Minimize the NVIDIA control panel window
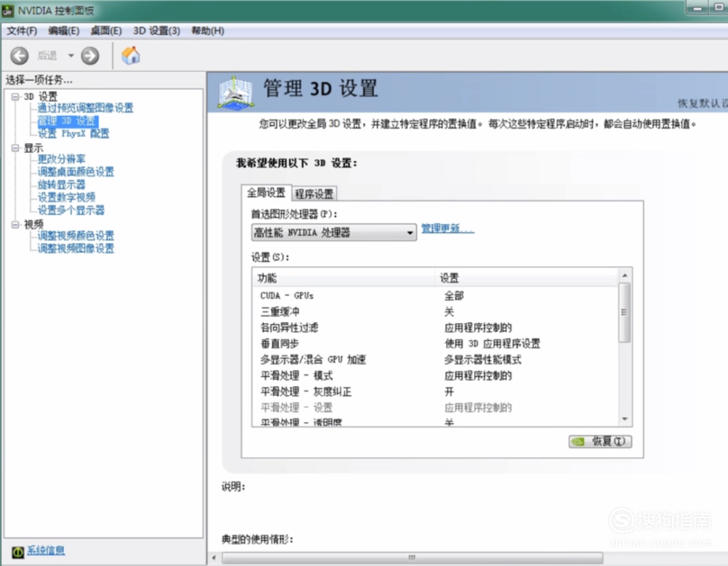The image size is (728, 566). click(x=697, y=8)
